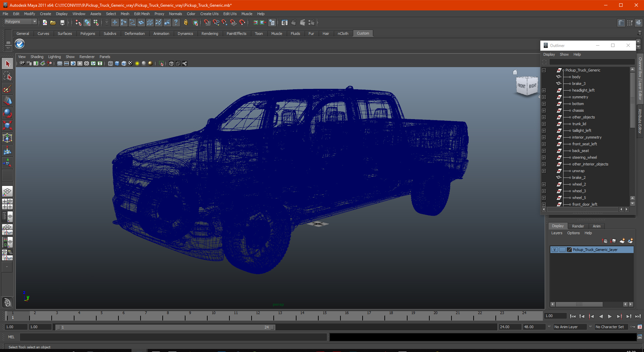This screenshot has width=644, height=352.
Task: Click frame 12 on the time slider
Action: [x=258, y=315]
